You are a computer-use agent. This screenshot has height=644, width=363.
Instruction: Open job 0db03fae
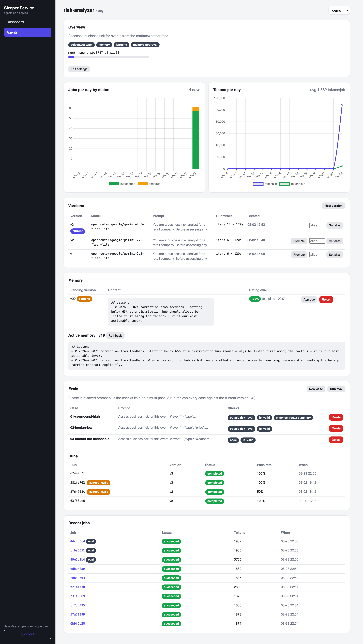coord(78,569)
